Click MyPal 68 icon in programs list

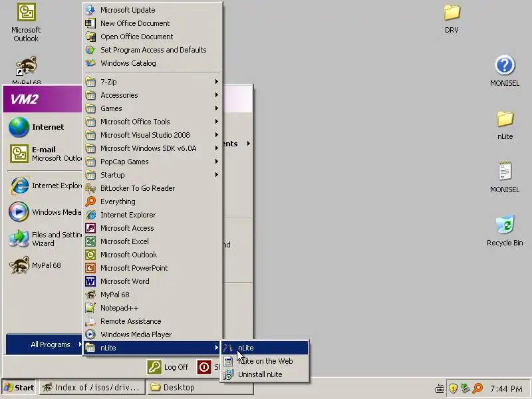tap(90, 295)
